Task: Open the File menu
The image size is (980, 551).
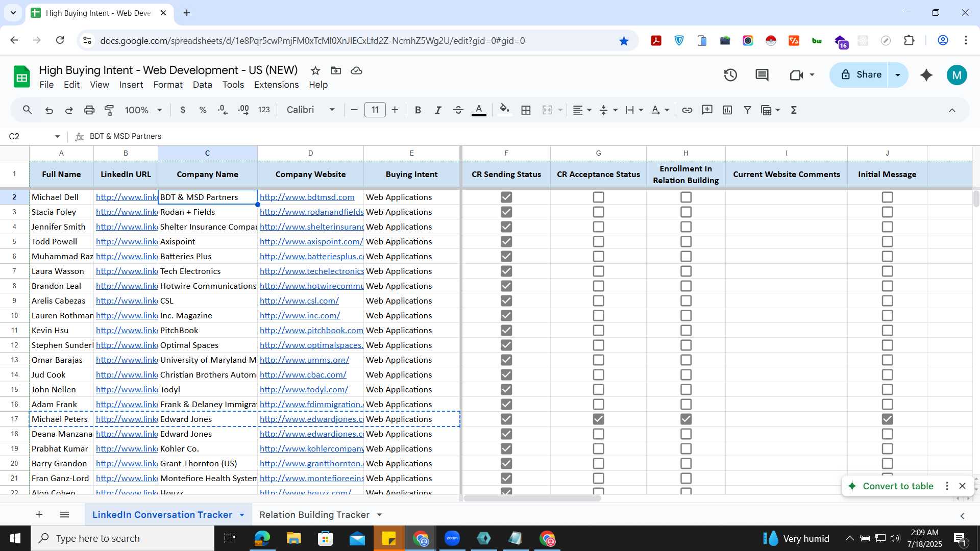Action: pyautogui.click(x=46, y=85)
